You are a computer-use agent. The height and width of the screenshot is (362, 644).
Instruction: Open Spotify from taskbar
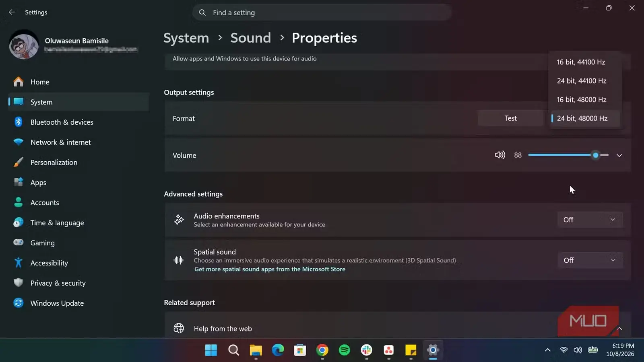click(344, 350)
